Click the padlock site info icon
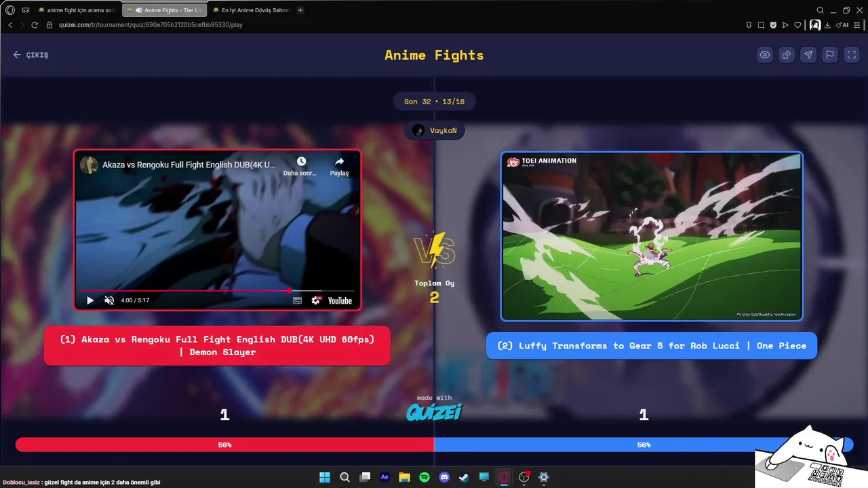This screenshot has width=868, height=488. click(50, 25)
